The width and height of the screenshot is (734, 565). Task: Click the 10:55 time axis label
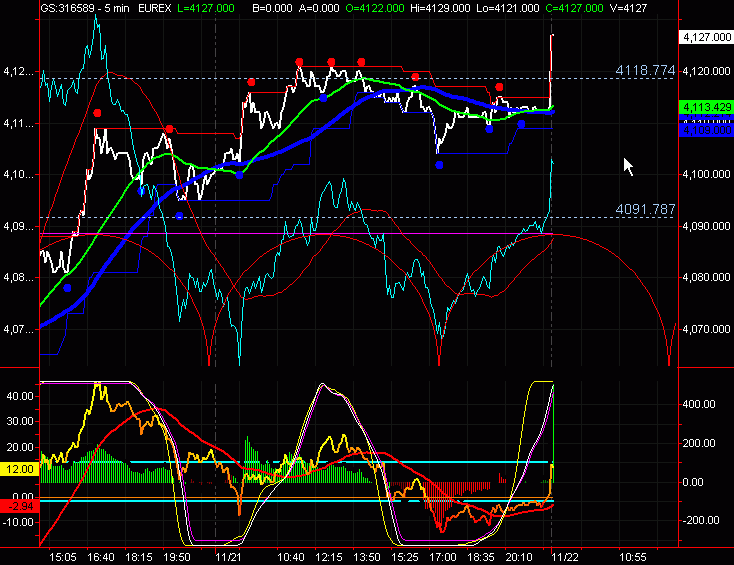634,554
